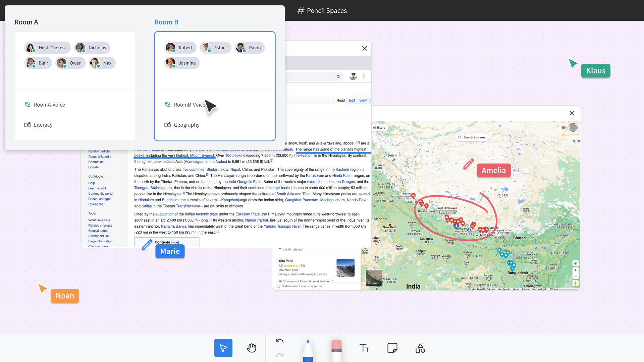Select the Room A heading

tap(26, 22)
